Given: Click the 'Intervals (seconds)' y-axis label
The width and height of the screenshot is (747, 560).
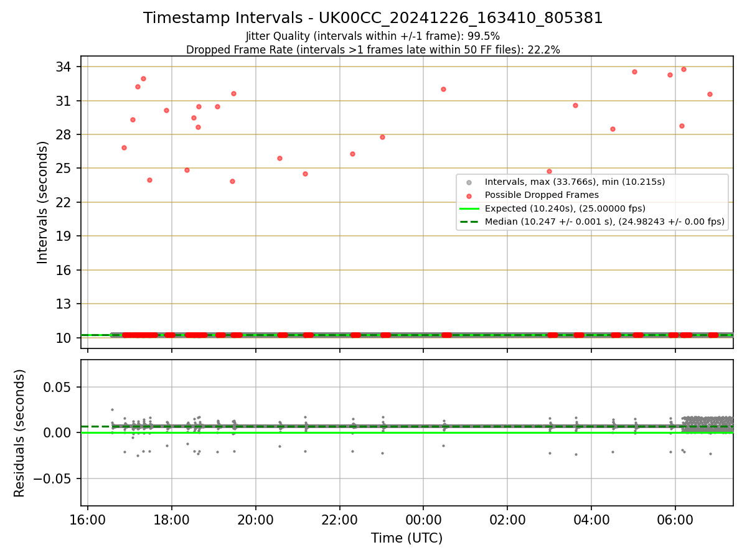Looking at the screenshot, I should pos(43,202).
